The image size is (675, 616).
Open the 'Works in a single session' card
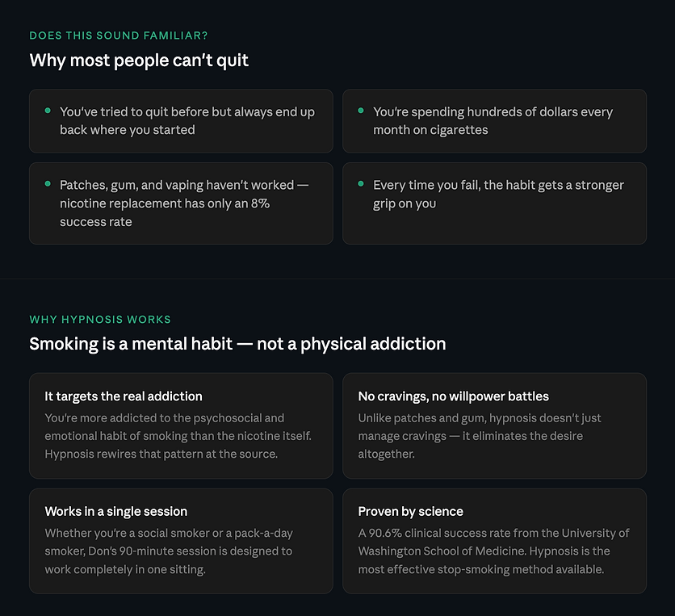pyautogui.click(x=181, y=541)
